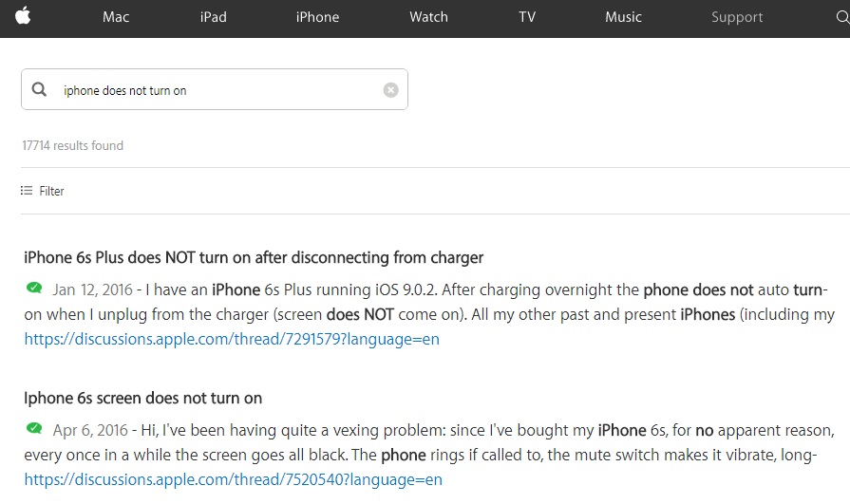This screenshot has width=850, height=504.
Task: Go to the iPhone section
Action: point(317,17)
